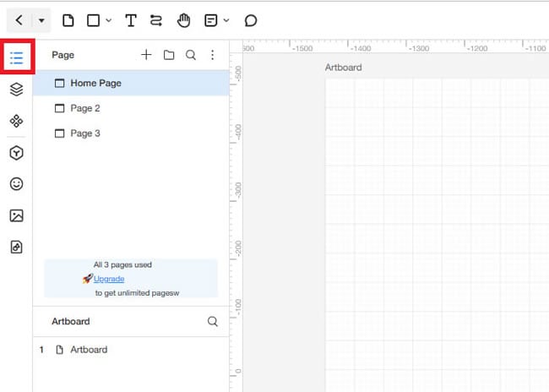
Task: Open the dropdown next to back arrow
Action: pos(41,20)
